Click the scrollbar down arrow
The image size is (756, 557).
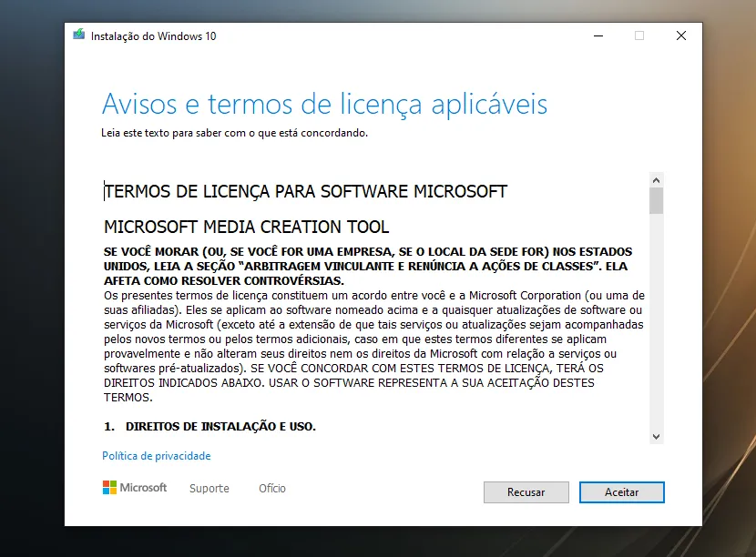(x=656, y=437)
